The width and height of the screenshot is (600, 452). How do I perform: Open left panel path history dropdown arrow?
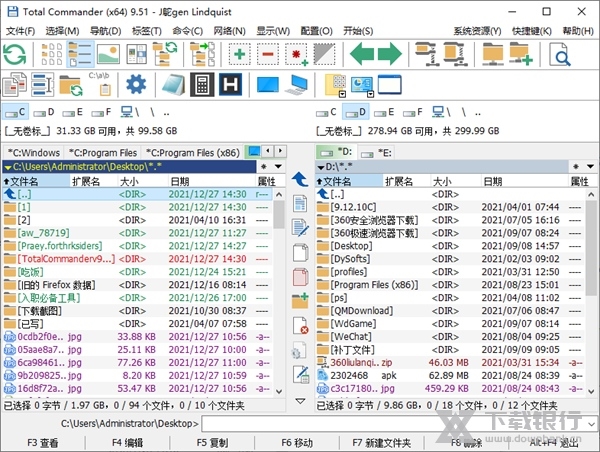click(x=279, y=166)
